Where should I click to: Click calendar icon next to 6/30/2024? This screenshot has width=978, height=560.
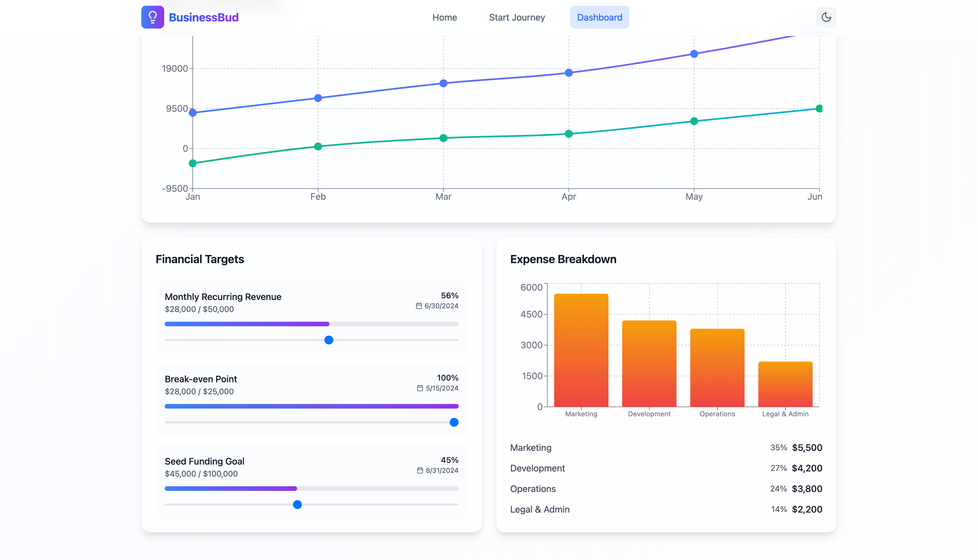[419, 306]
